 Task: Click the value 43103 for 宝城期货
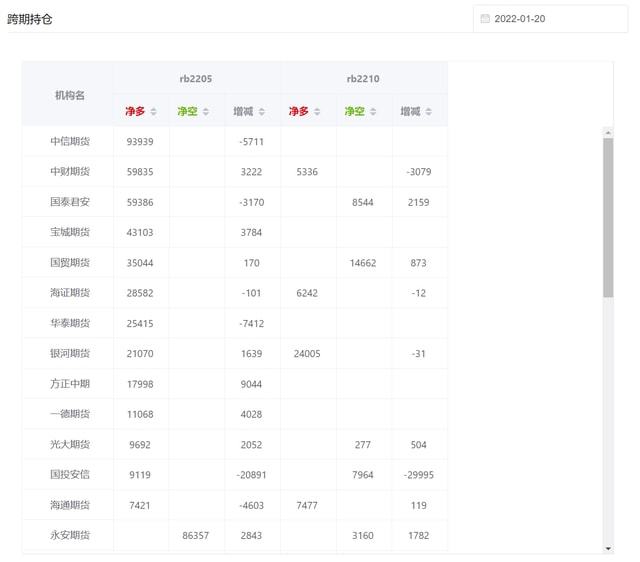pos(140,233)
